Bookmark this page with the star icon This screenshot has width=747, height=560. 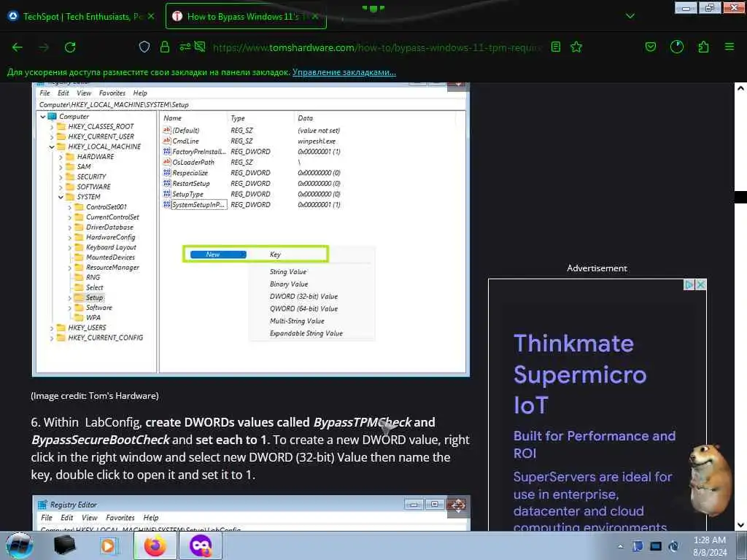tap(576, 47)
